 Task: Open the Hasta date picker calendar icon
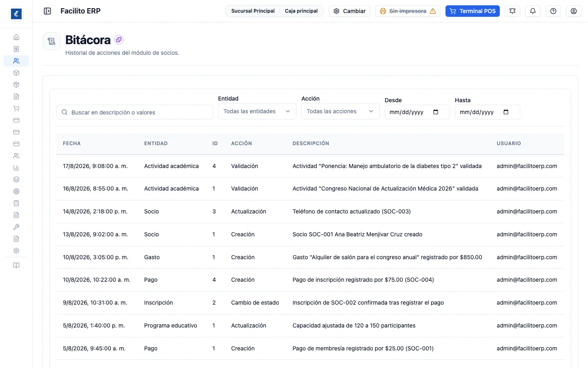(x=506, y=112)
